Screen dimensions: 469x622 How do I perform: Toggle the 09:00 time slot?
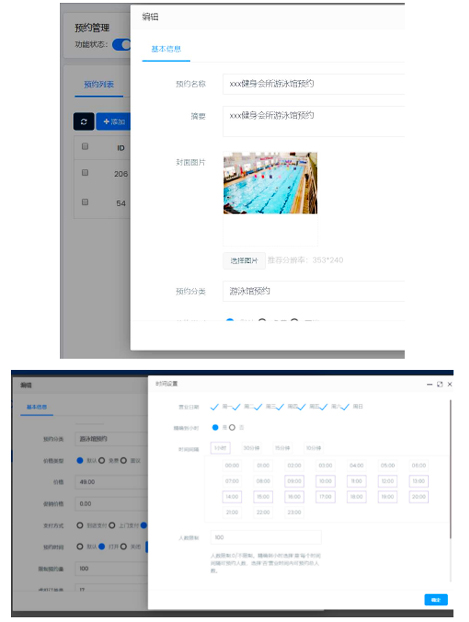(x=294, y=481)
